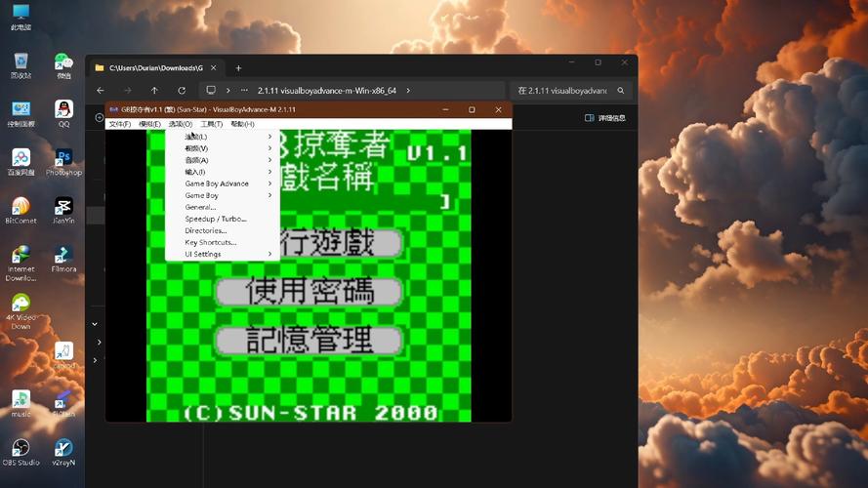Launch OBS Studio from the desktop
The image size is (868, 488).
tap(21, 452)
